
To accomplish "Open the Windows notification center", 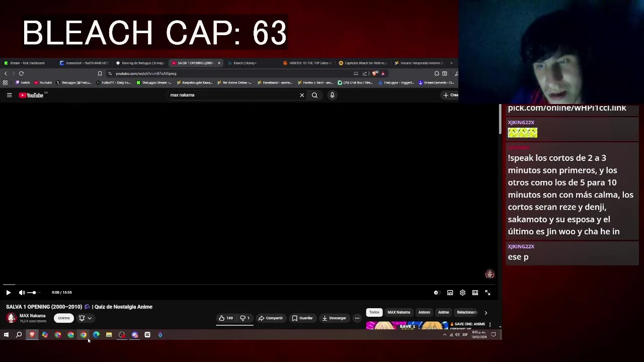I will pos(493,335).
